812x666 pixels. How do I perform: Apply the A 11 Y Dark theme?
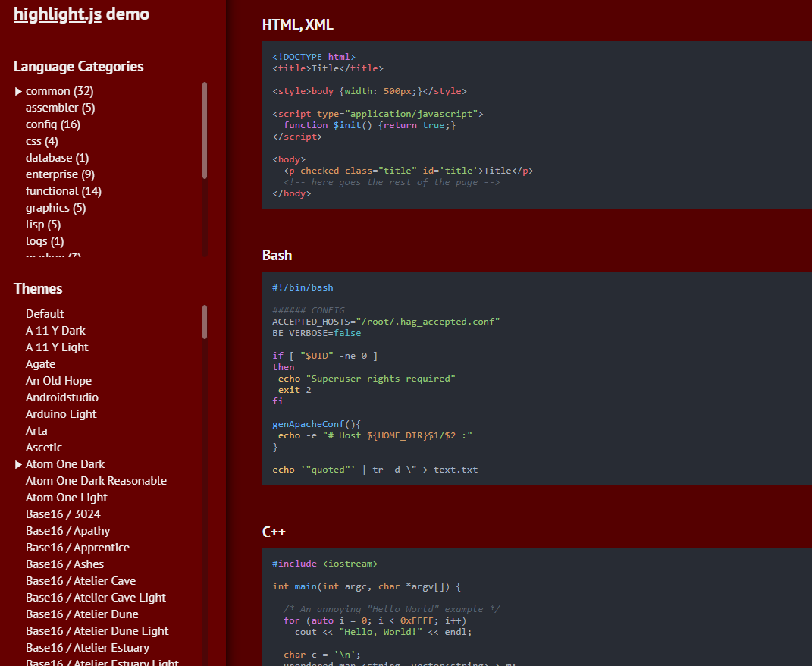(55, 331)
